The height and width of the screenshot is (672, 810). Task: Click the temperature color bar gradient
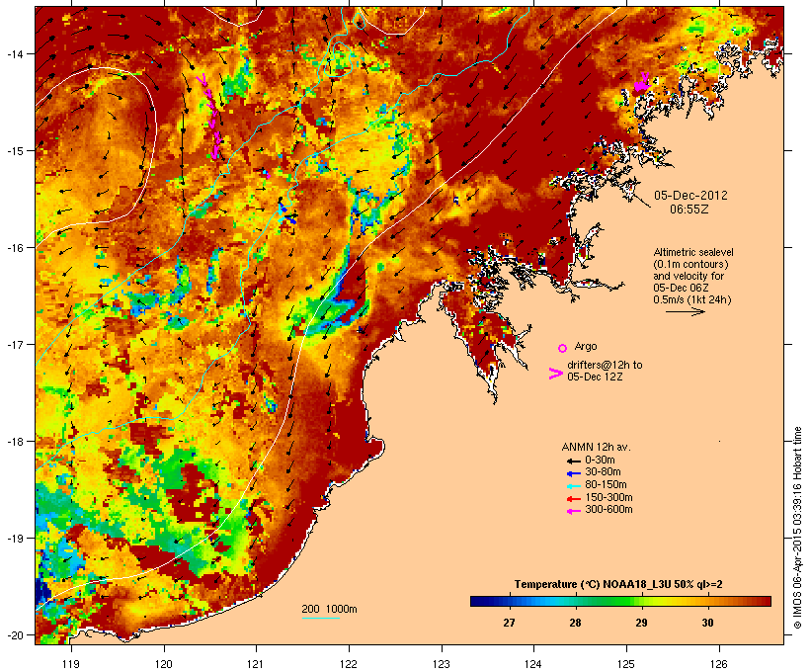[620, 601]
